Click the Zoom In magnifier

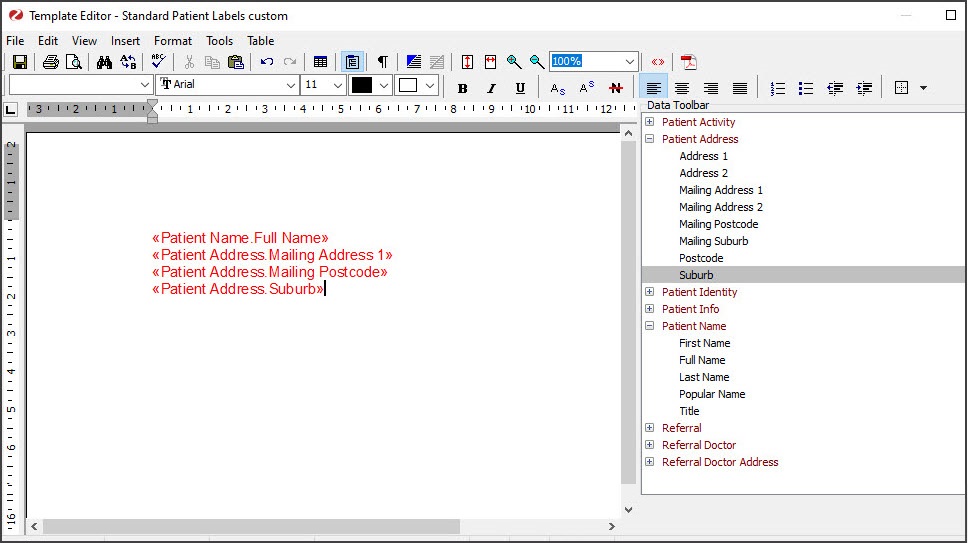tap(514, 62)
